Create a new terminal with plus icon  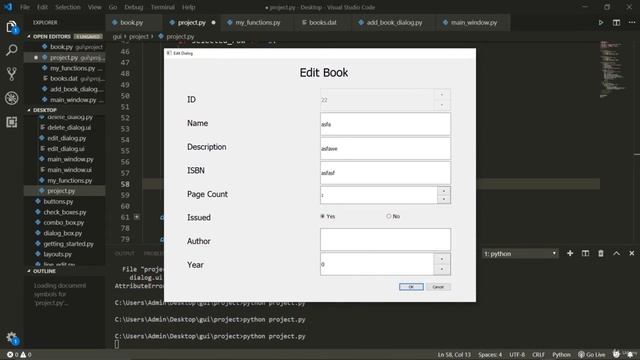pyautogui.click(x=570, y=253)
